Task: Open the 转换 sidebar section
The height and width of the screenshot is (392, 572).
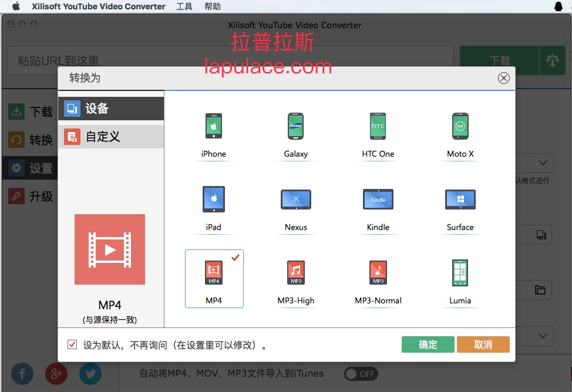Action: pos(31,140)
